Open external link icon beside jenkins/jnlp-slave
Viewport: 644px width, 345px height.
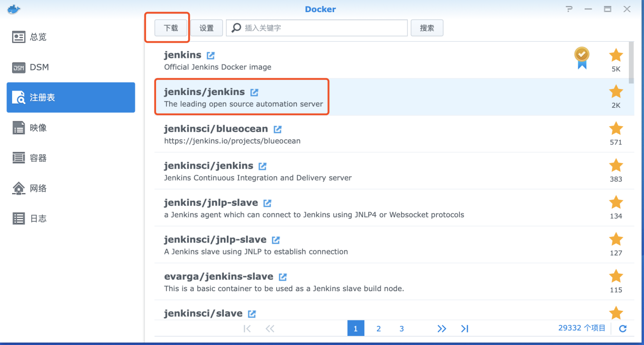point(268,203)
